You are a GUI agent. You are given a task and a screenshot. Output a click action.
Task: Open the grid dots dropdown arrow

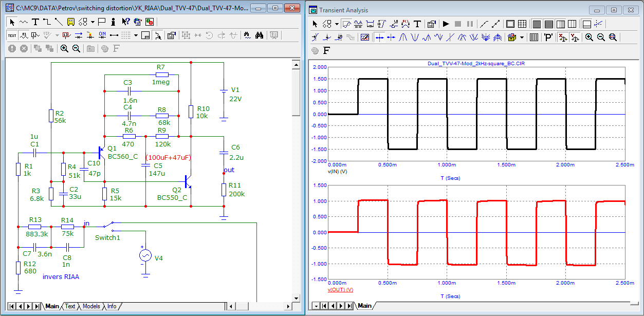click(x=136, y=35)
